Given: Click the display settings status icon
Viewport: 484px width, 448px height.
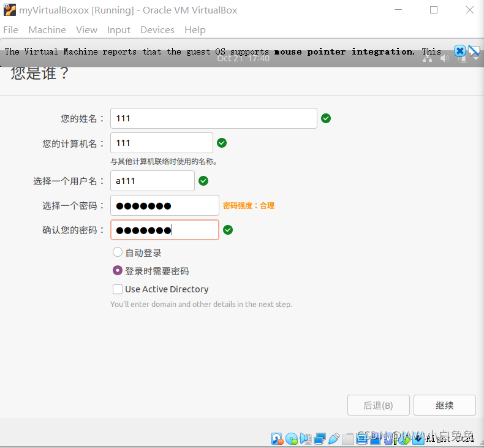Looking at the screenshot, I should (361, 438).
